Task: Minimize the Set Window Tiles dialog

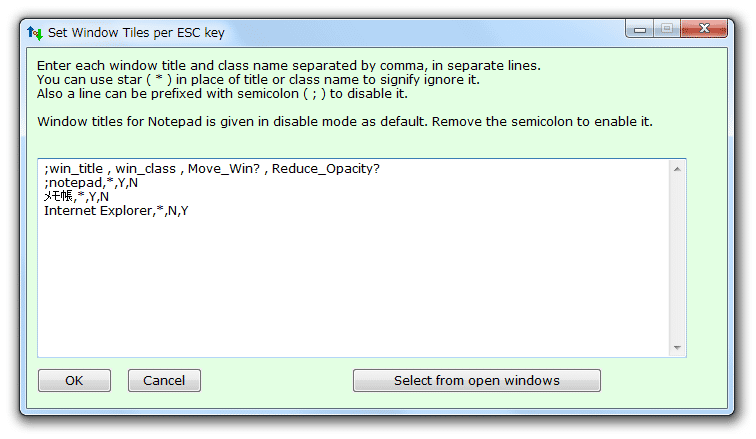Action: tap(639, 29)
